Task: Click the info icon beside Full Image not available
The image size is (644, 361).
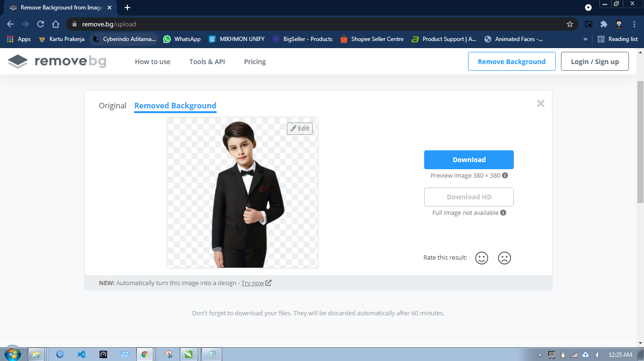Action: point(502,213)
